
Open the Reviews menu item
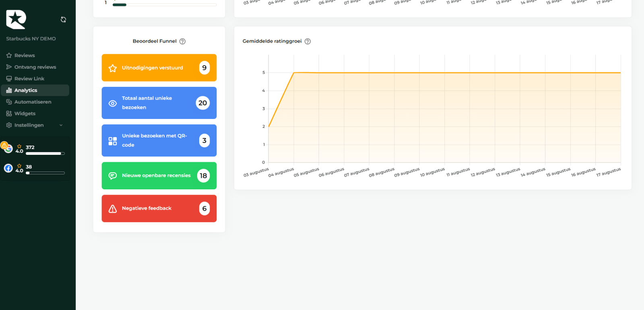(x=35, y=55)
